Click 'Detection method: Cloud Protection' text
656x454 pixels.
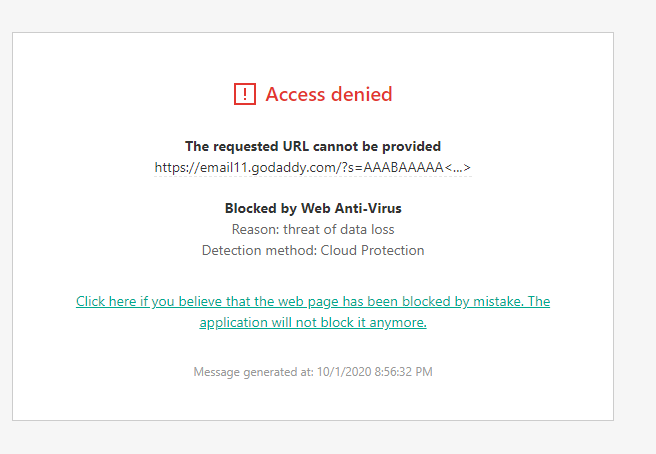pos(313,250)
